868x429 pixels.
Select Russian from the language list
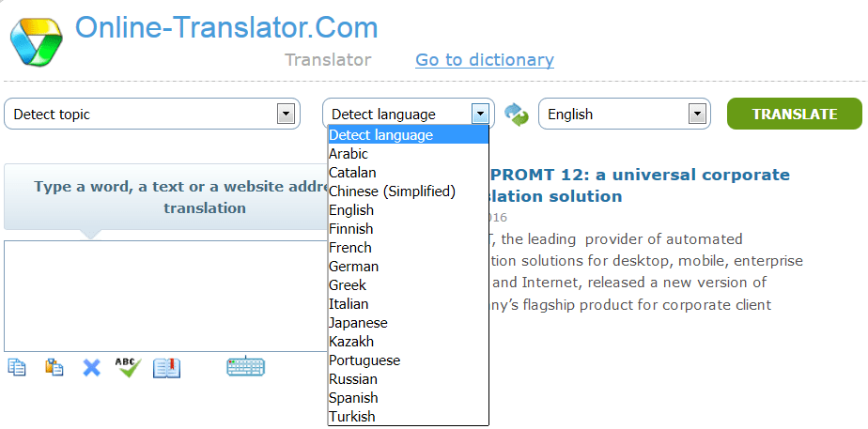(x=353, y=379)
